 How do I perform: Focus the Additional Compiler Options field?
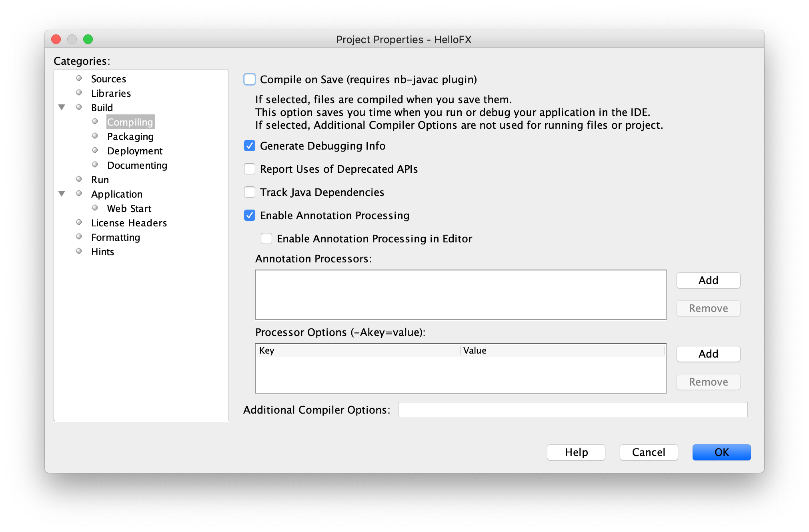[573, 410]
